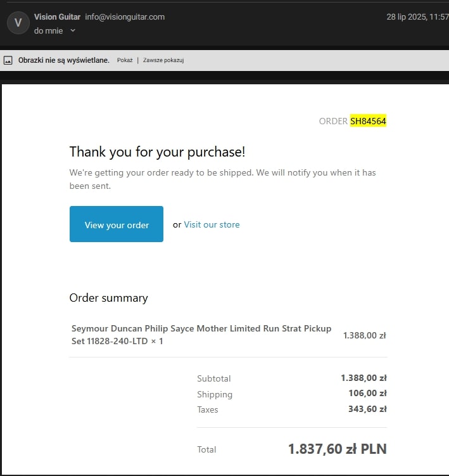Click the Taxes amount 343,60 zł
449x476 pixels.
click(x=367, y=409)
